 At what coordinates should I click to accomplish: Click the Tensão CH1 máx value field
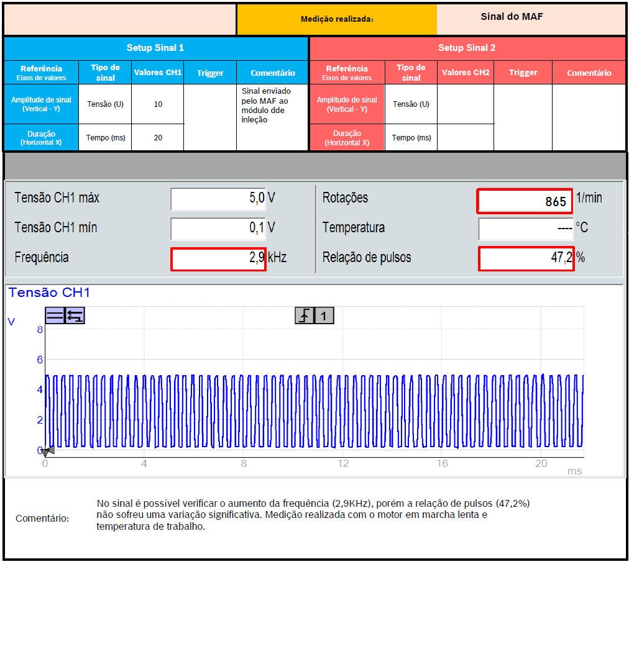(x=218, y=199)
